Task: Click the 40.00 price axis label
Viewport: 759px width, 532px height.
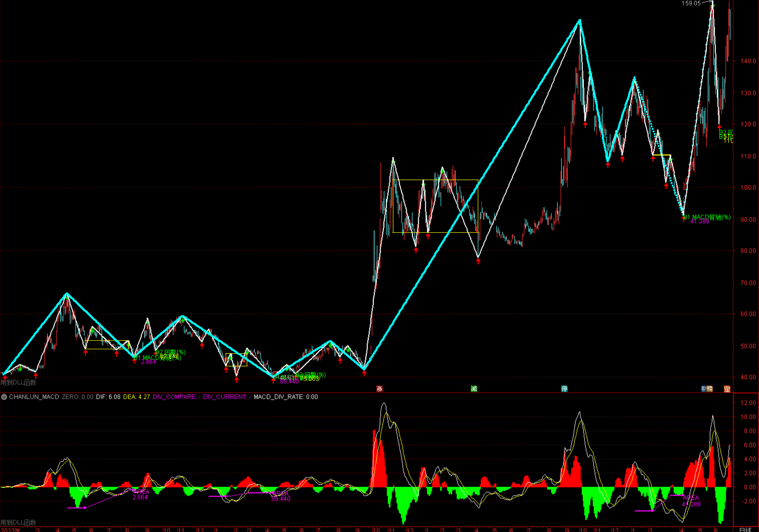Action: point(748,377)
